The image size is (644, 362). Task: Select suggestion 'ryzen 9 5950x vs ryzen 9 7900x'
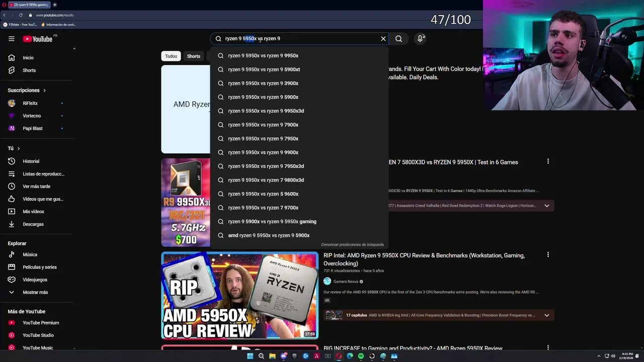click(x=299, y=125)
